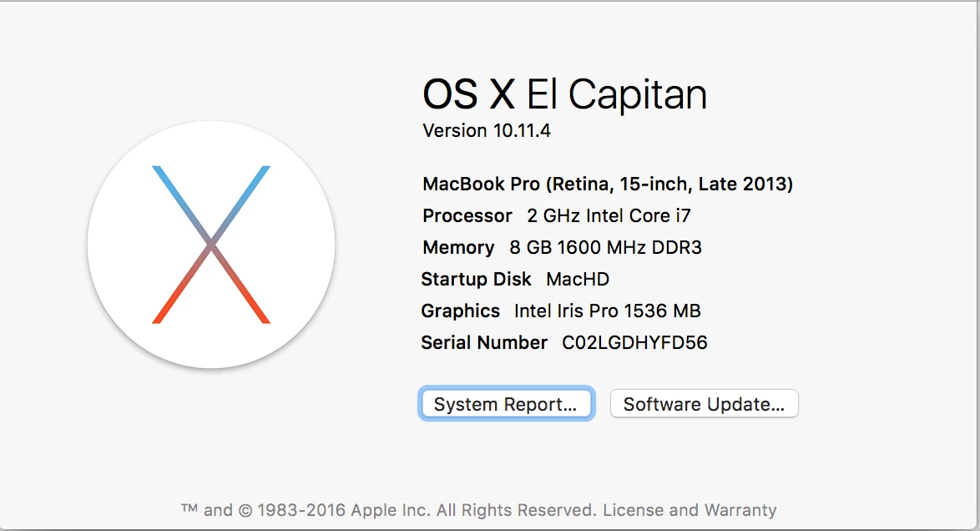Click the OS X El Capitan title
This screenshot has height=531, width=980.
(564, 94)
